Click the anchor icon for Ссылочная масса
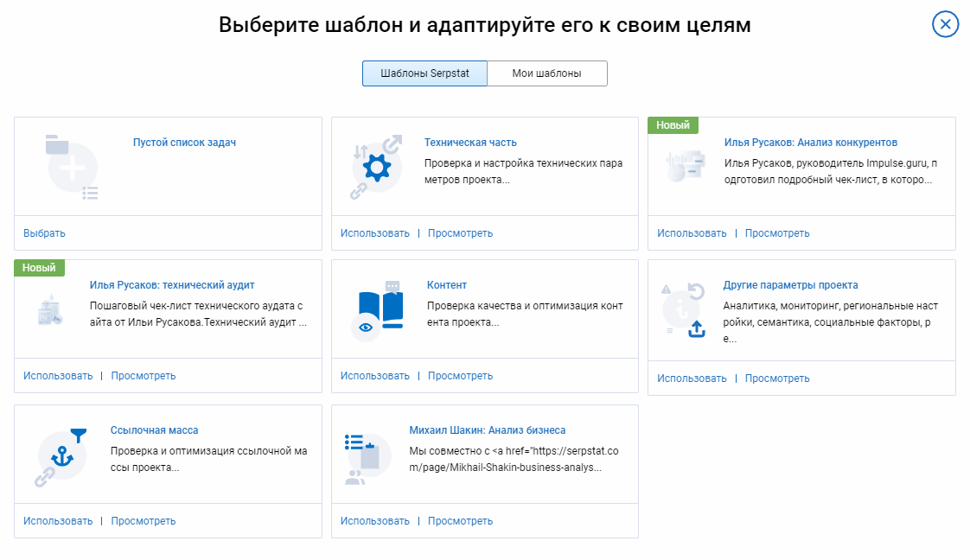The width and height of the screenshot is (970, 560). point(62,457)
